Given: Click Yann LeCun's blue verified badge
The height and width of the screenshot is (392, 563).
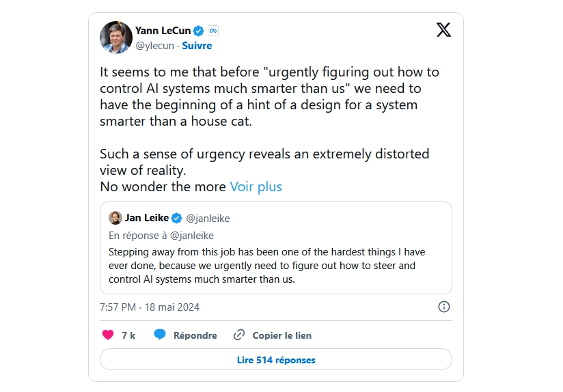Looking at the screenshot, I should coord(199,31).
